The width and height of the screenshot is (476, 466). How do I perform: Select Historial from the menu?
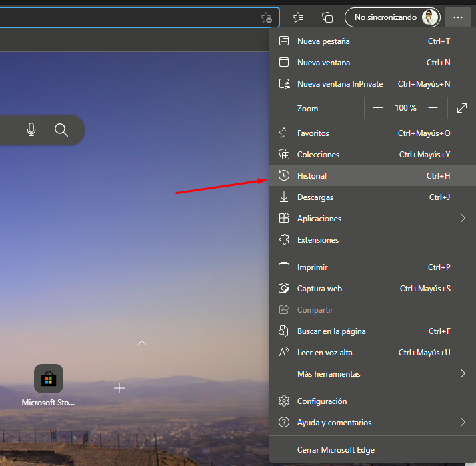(312, 176)
